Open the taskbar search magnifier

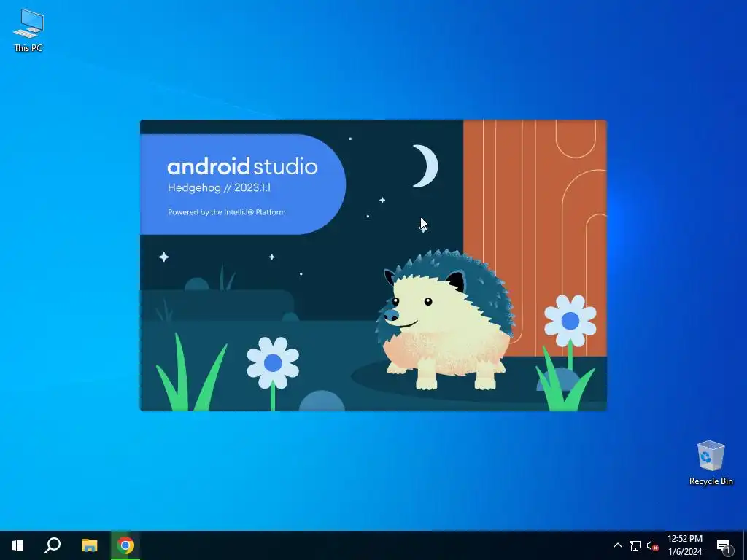(x=53, y=545)
